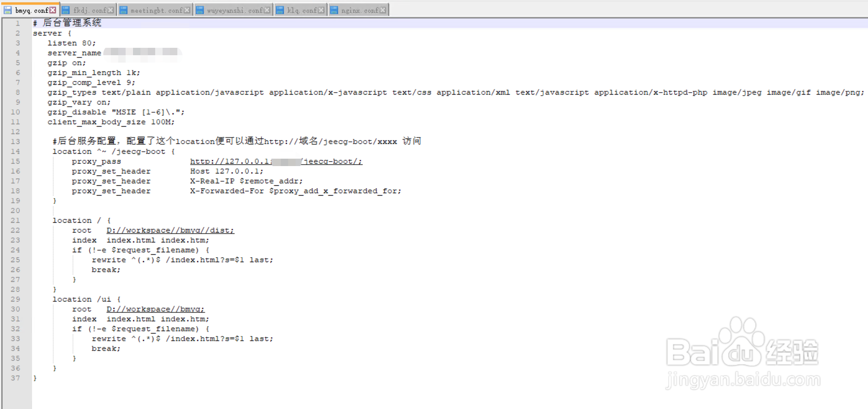868x409 pixels.
Task: Click line number 37 in the margin
Action: click(15, 378)
